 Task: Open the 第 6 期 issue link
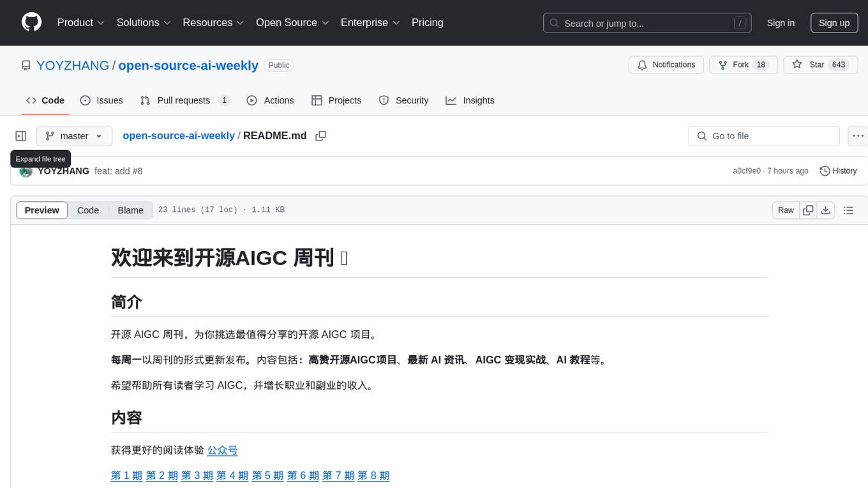click(x=303, y=475)
